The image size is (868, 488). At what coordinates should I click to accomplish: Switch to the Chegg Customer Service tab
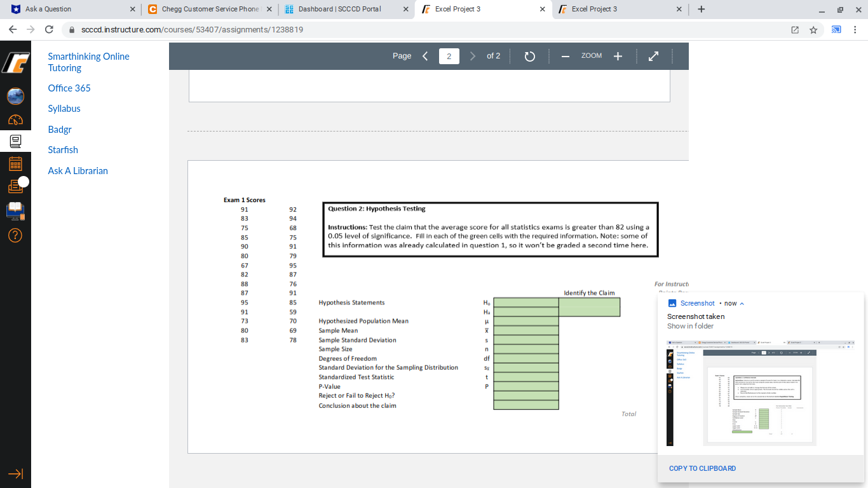[x=208, y=10]
